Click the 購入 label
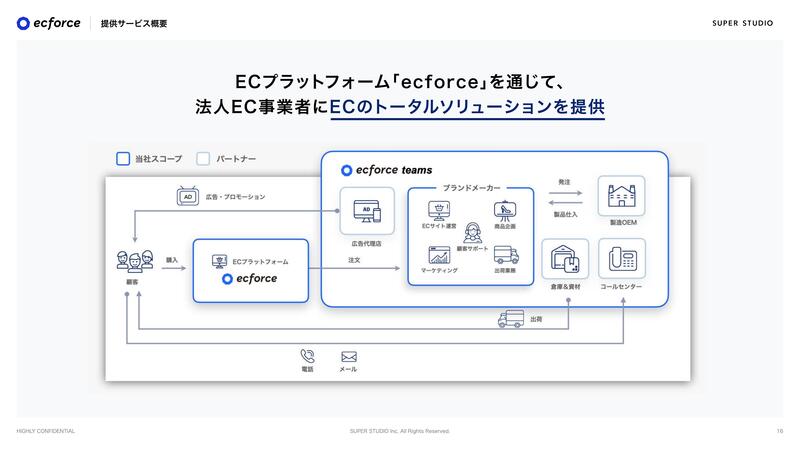 pyautogui.click(x=172, y=260)
